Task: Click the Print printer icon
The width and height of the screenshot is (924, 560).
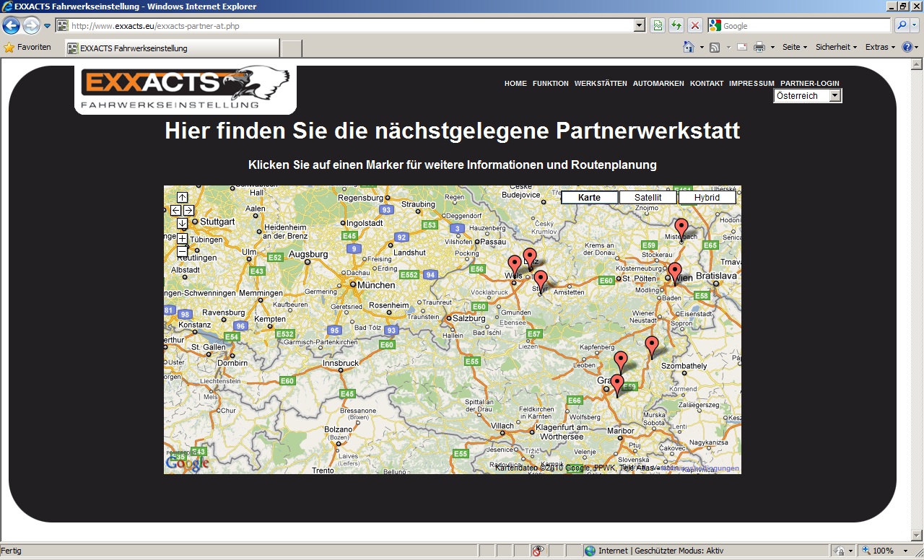Action: click(x=759, y=48)
